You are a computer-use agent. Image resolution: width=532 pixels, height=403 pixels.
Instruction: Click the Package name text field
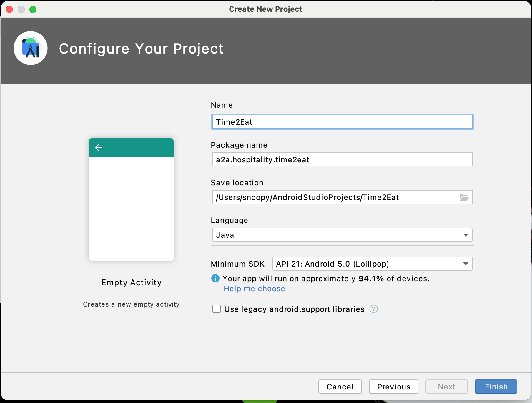coord(342,160)
